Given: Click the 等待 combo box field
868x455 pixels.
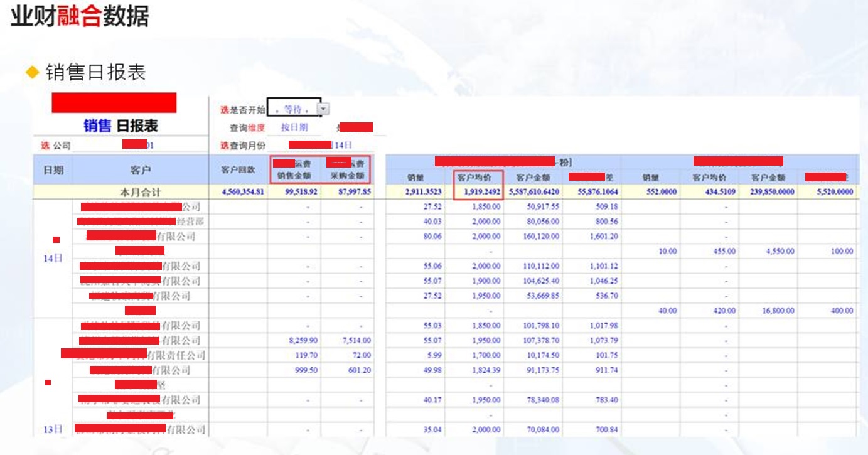Looking at the screenshot, I should 293,109.
